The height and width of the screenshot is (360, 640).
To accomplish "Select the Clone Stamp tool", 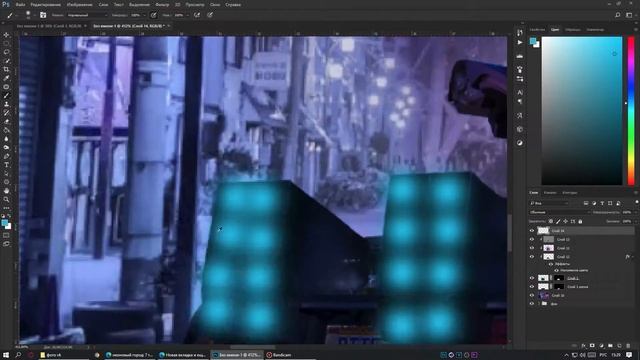I will (6, 104).
